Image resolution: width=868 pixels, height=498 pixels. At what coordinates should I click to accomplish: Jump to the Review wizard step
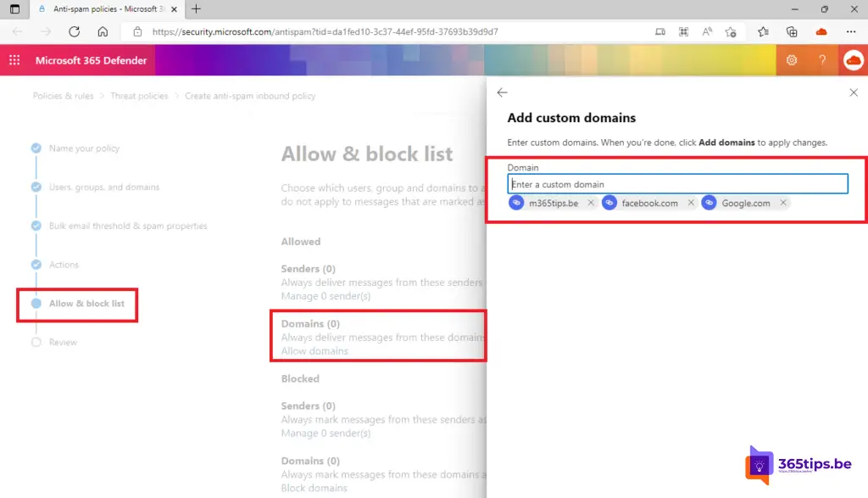point(63,343)
